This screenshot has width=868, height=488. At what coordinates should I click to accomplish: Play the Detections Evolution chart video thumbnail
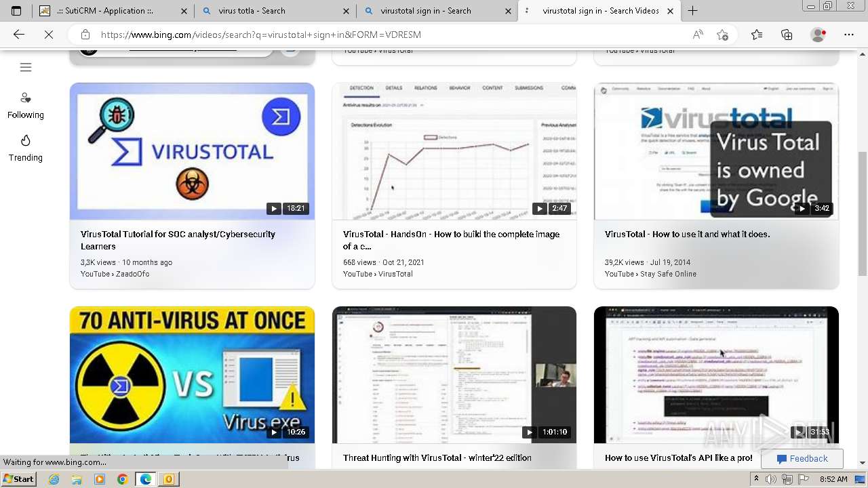point(454,151)
